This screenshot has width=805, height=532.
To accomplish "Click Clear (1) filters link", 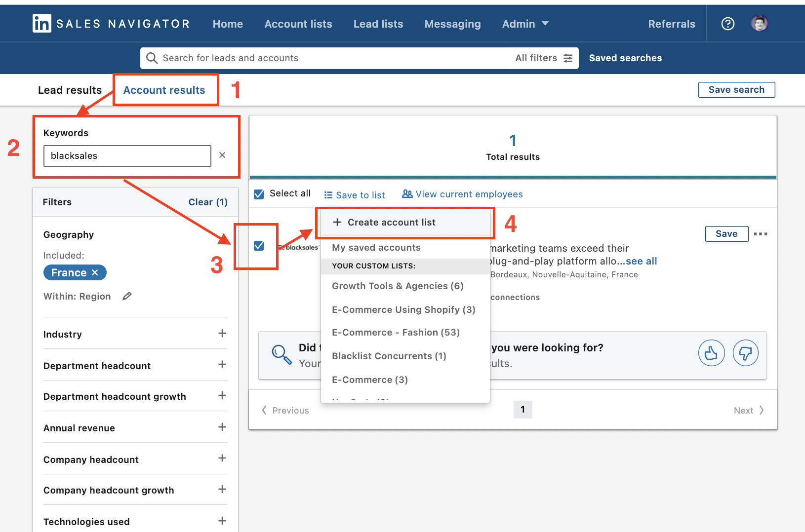I will pos(208,202).
